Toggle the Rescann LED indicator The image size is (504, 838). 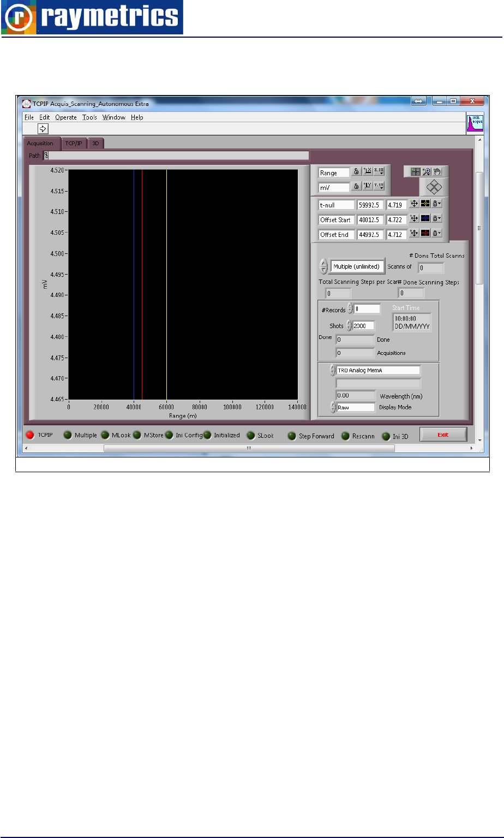pyautogui.click(x=345, y=436)
